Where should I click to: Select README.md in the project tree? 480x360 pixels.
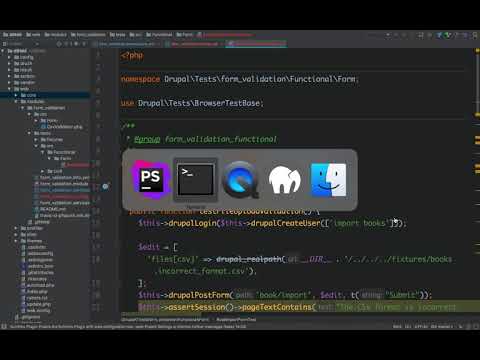point(50,209)
